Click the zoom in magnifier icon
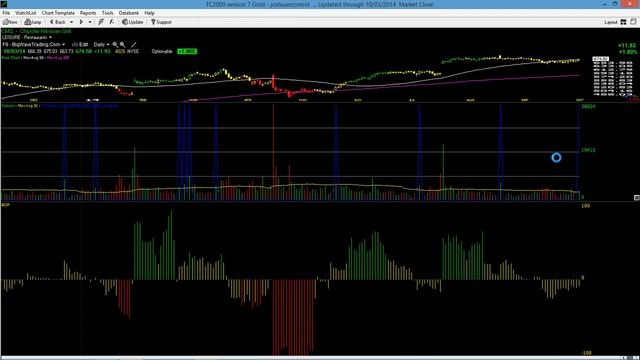 (x=115, y=44)
